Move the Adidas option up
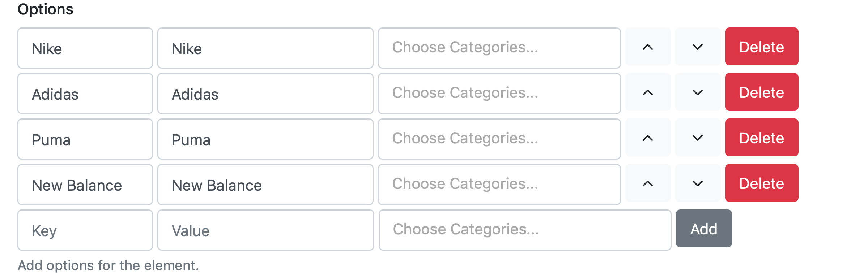Viewport: 868px width, 273px height. pos(648,92)
